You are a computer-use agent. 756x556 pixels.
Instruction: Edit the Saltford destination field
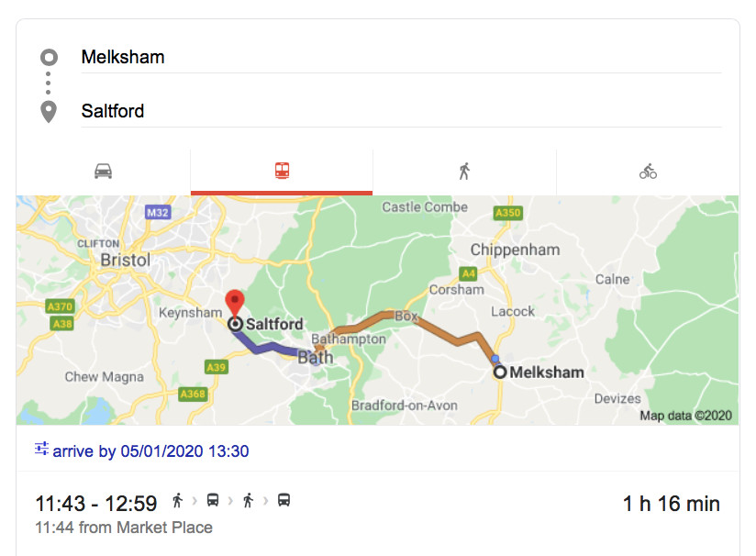tap(400, 111)
